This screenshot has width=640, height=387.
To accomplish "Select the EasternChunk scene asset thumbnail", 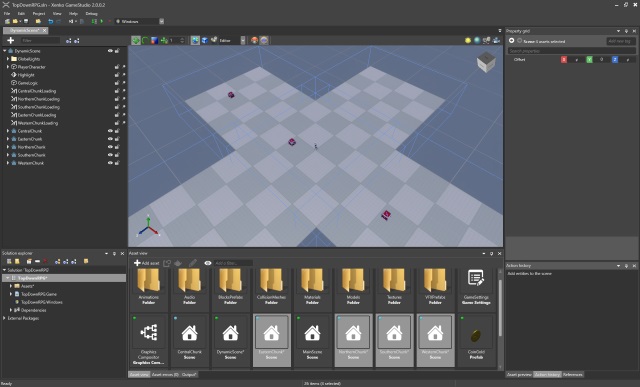I will click(x=271, y=340).
